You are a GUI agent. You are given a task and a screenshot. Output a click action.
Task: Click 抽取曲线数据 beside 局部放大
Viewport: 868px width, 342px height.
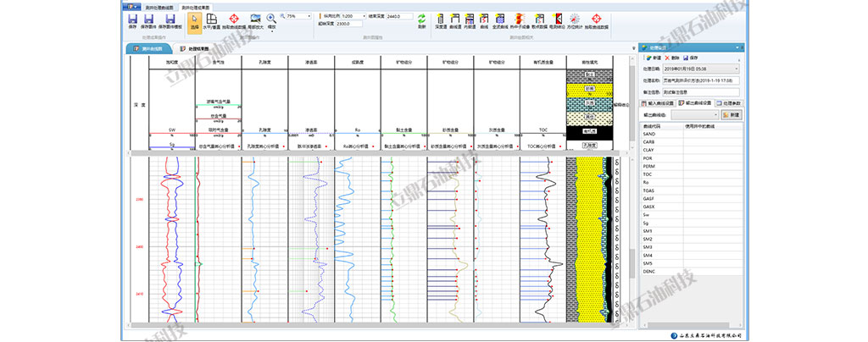tap(234, 20)
